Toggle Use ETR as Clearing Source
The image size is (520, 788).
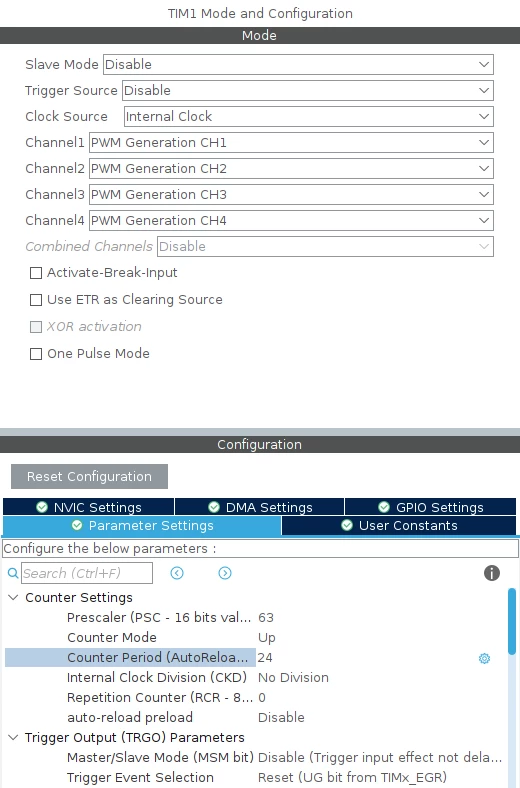pyautogui.click(x=36, y=300)
